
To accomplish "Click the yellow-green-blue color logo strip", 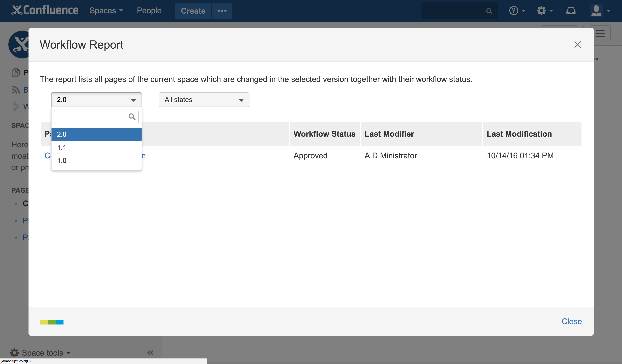I will tap(52, 322).
